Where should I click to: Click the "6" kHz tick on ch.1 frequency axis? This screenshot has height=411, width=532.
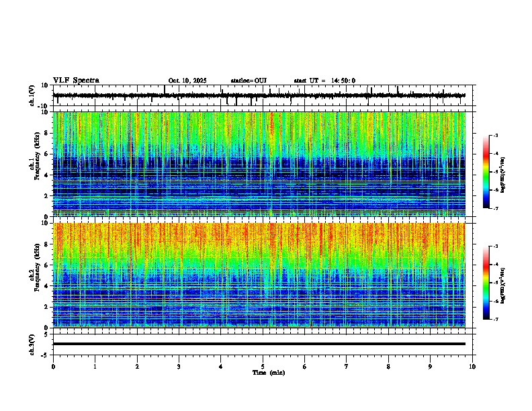[x=47, y=154]
